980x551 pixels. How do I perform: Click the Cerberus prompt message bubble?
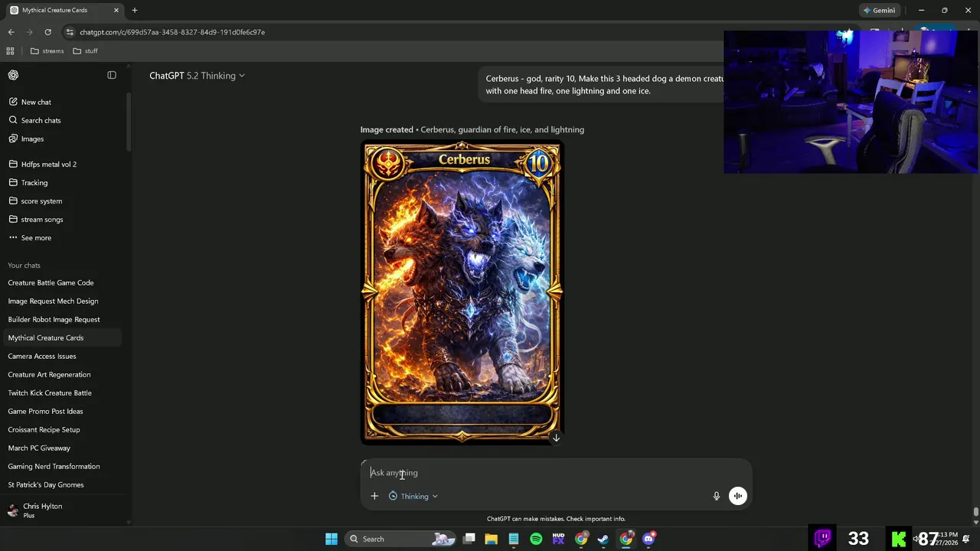pos(604,84)
